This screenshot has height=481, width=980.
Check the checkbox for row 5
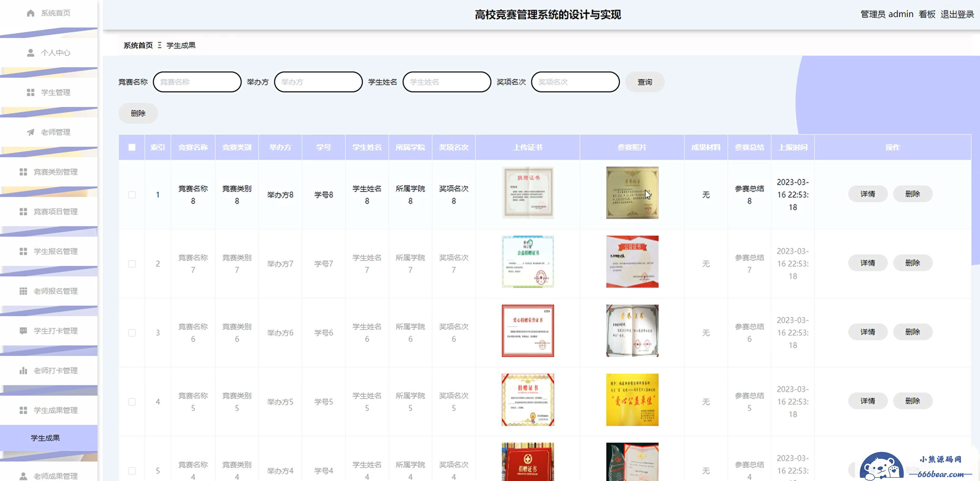pos(132,471)
